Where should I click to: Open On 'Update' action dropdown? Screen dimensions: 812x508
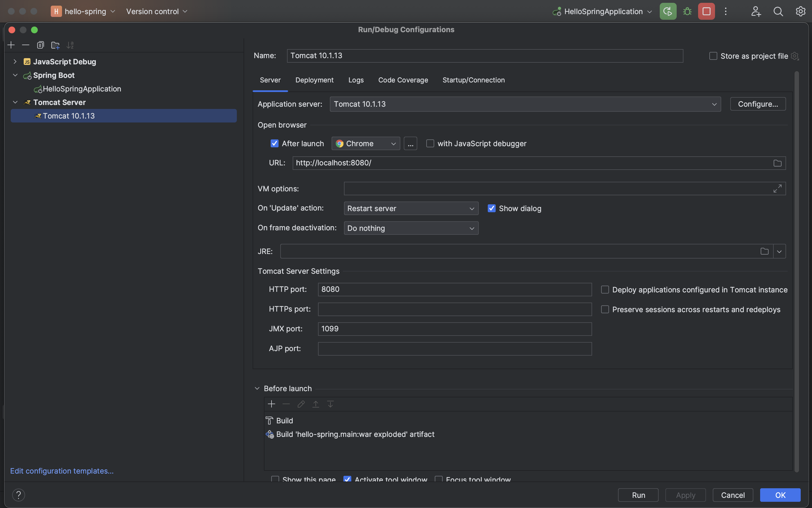tap(411, 208)
